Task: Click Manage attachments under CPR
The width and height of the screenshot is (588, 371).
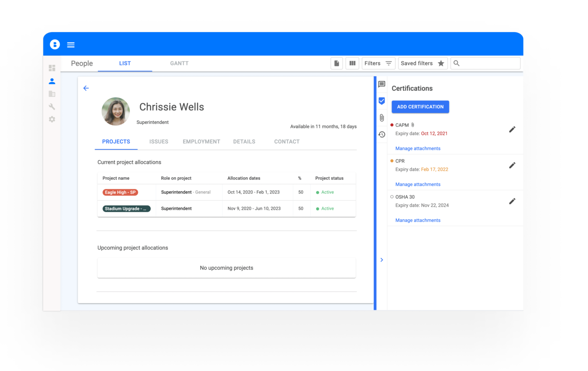Action: (x=418, y=184)
